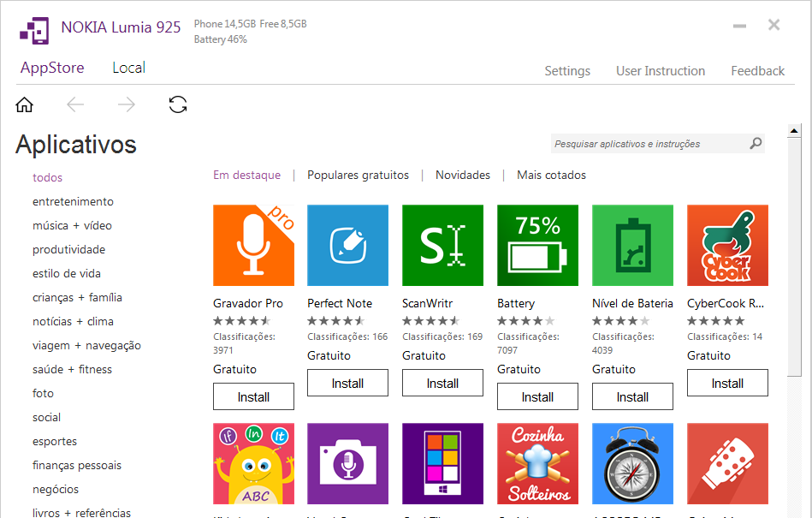The height and width of the screenshot is (518, 812).
Task: Select the crianças + família category
Action: coord(77,297)
